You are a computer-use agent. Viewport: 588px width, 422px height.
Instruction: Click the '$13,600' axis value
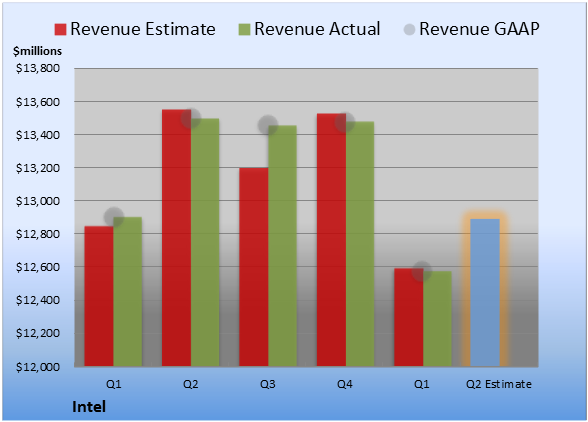point(38,102)
